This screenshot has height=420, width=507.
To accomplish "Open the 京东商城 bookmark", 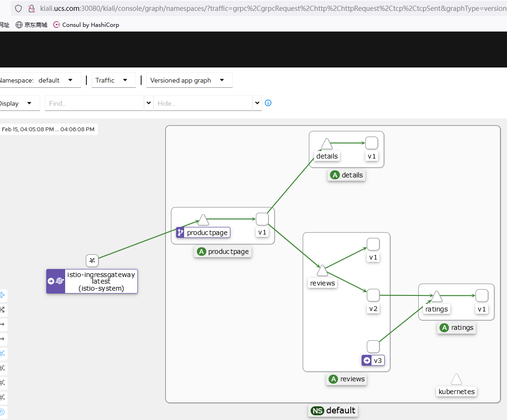I will pyautogui.click(x=31, y=25).
